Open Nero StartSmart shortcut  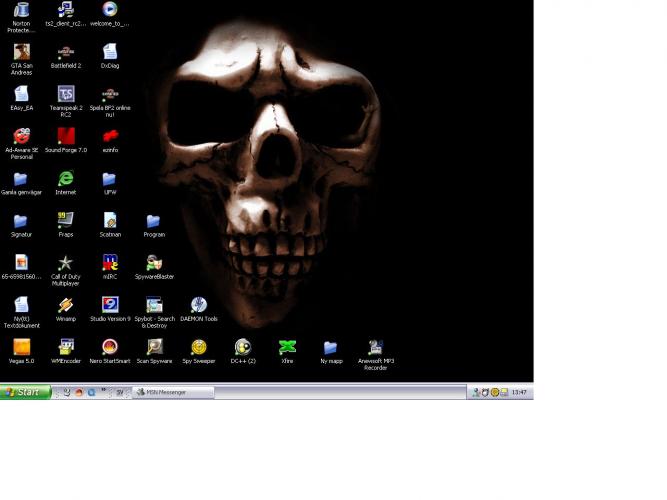tap(110, 347)
